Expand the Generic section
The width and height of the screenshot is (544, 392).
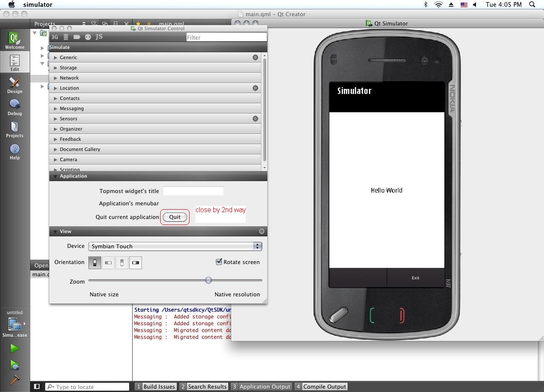click(155, 57)
